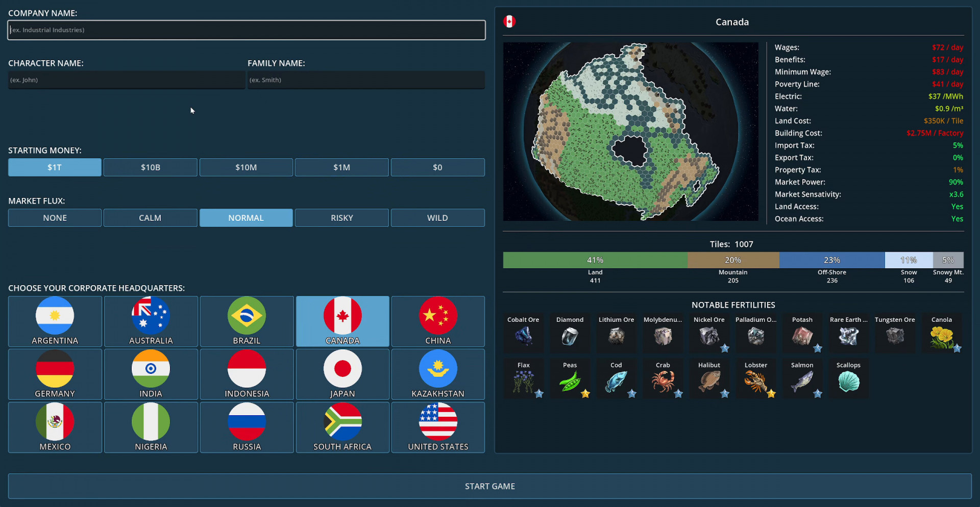This screenshot has height=507, width=980.
Task: Click the Off-Shore tile percentage bar
Action: point(831,260)
